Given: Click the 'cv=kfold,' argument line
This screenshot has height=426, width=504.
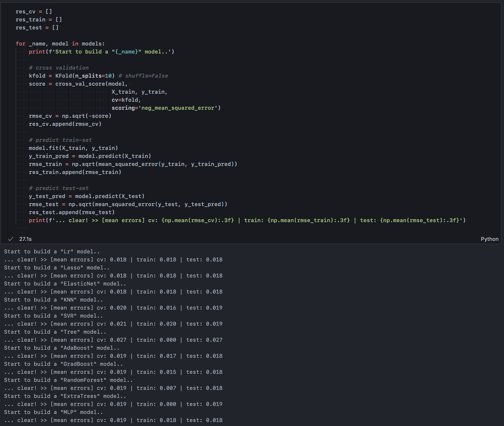Looking at the screenshot, I should pyautogui.click(x=126, y=100).
